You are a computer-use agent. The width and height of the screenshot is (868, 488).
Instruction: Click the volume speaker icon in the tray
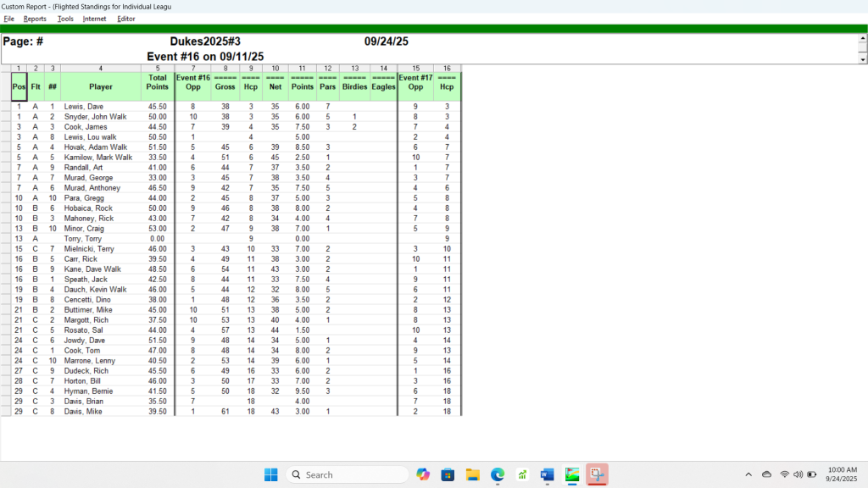[x=798, y=474]
